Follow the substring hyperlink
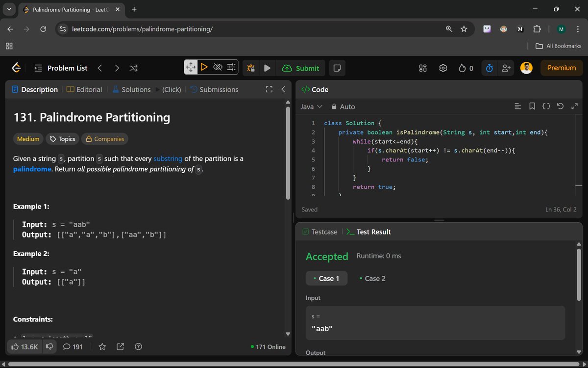The height and width of the screenshot is (368, 588). pos(168,158)
